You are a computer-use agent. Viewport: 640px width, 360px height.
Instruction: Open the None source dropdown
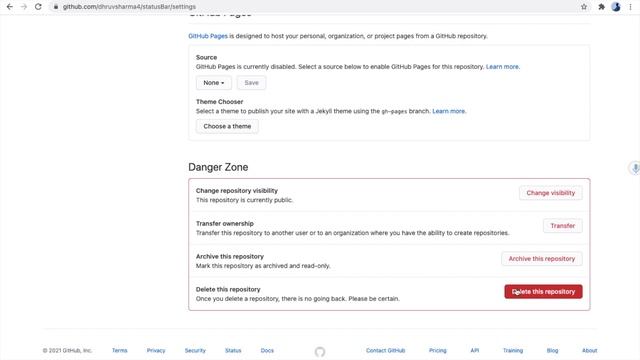point(214,82)
